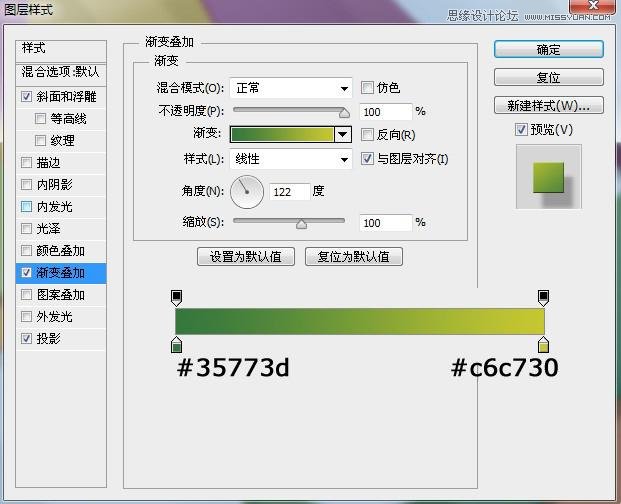Click the 确定 OK button
Viewport: 621px width, 504px height.
coord(549,49)
